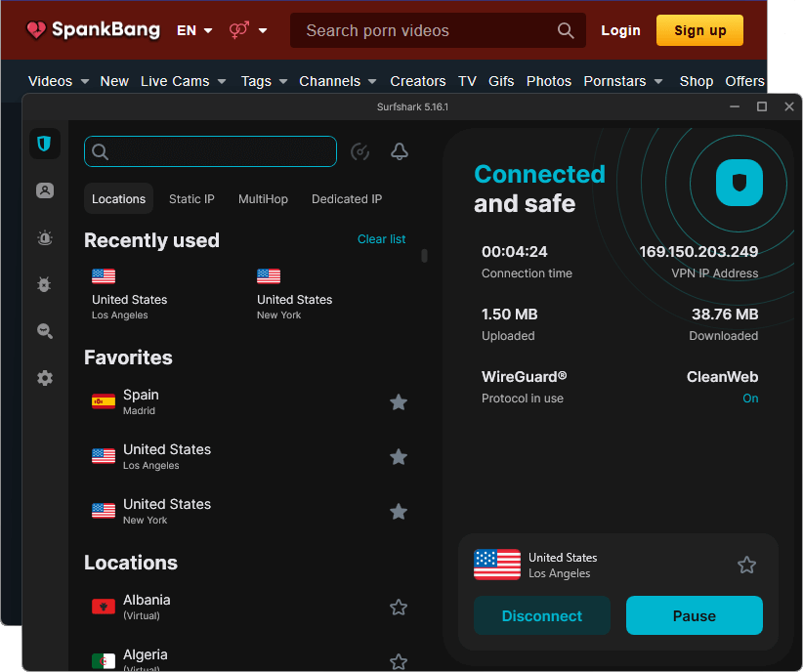803x672 pixels.
Task: Open the Offers menu item
Action: click(x=744, y=81)
